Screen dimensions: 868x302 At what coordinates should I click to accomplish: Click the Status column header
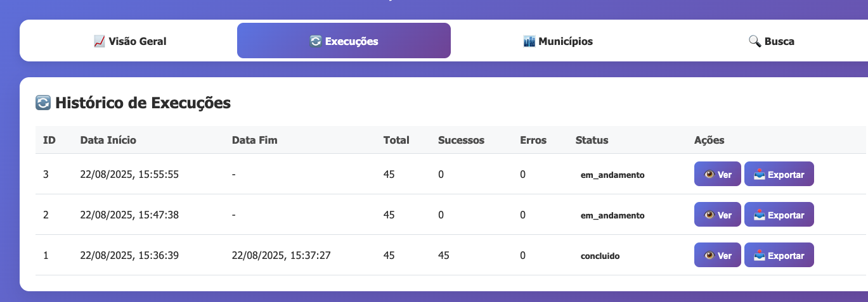[592, 140]
